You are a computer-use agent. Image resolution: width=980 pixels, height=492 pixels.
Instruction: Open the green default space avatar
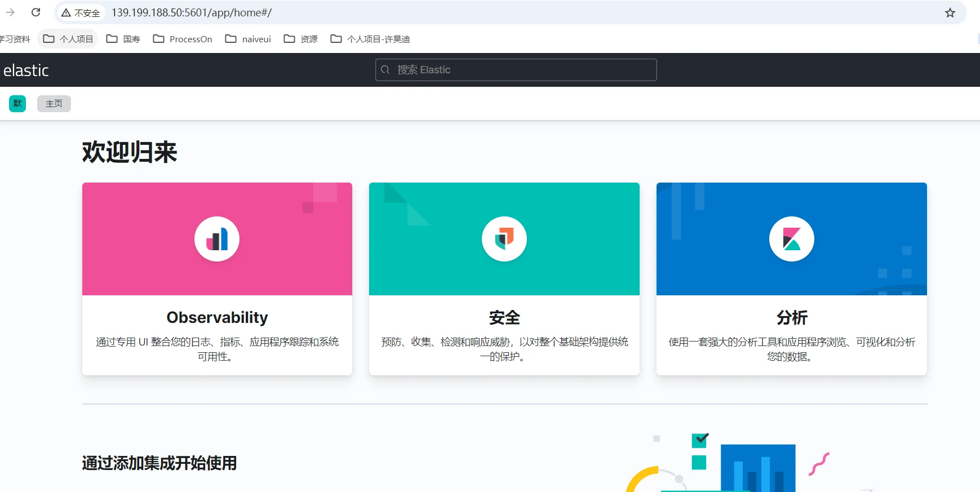[17, 104]
